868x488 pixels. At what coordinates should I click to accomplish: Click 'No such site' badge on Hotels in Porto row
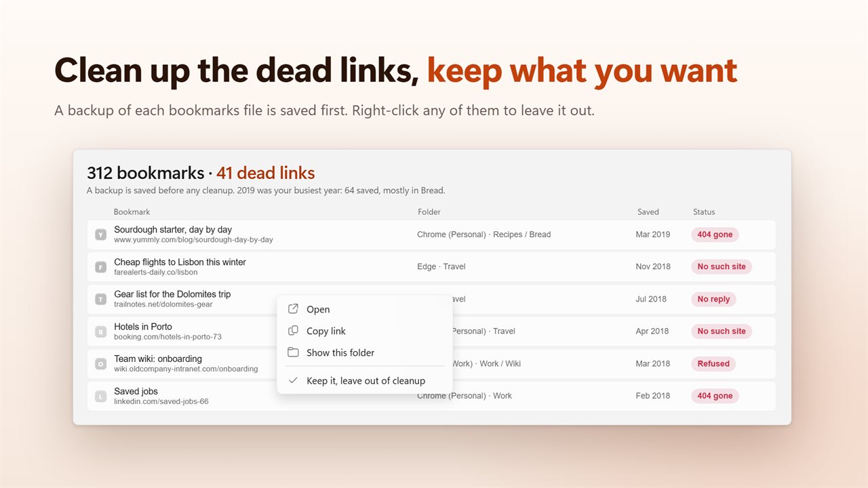tap(722, 331)
